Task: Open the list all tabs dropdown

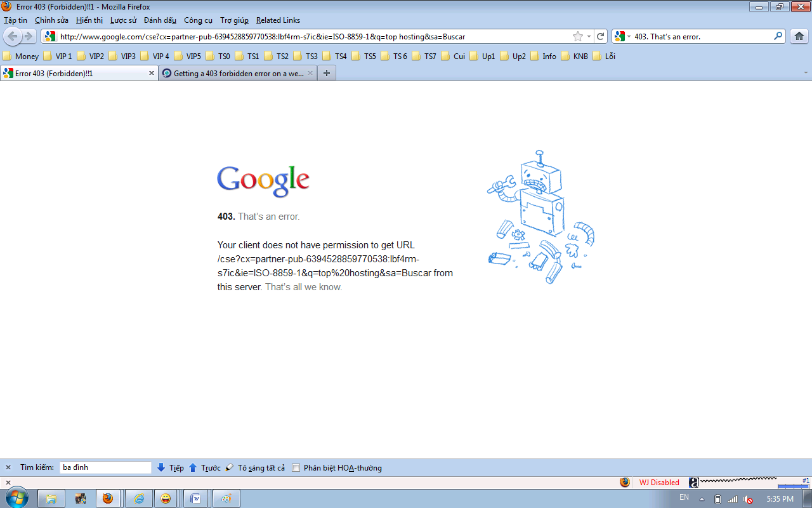Action: click(x=805, y=73)
